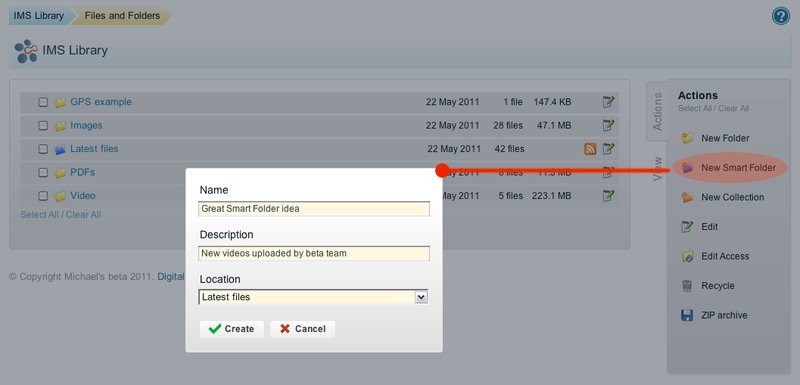Viewport: 800px width, 385px height.
Task: Click the 223.1 MB size of Video
Action: click(553, 196)
